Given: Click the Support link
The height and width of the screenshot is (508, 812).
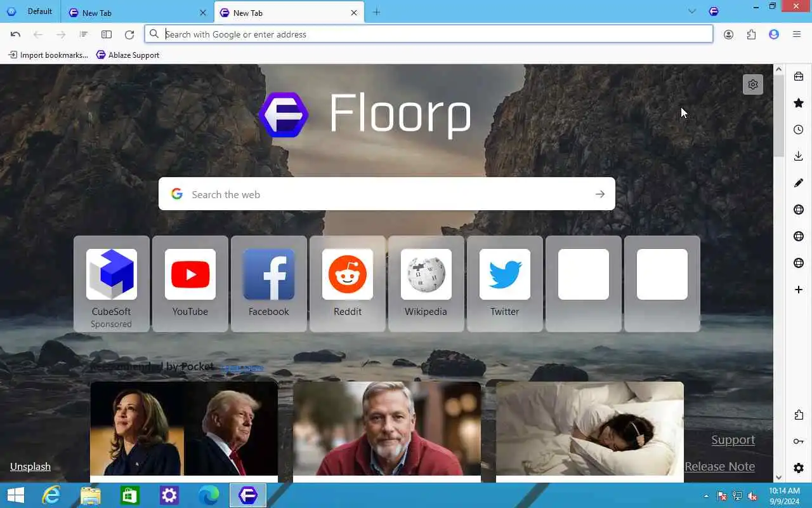Looking at the screenshot, I should pos(733,440).
